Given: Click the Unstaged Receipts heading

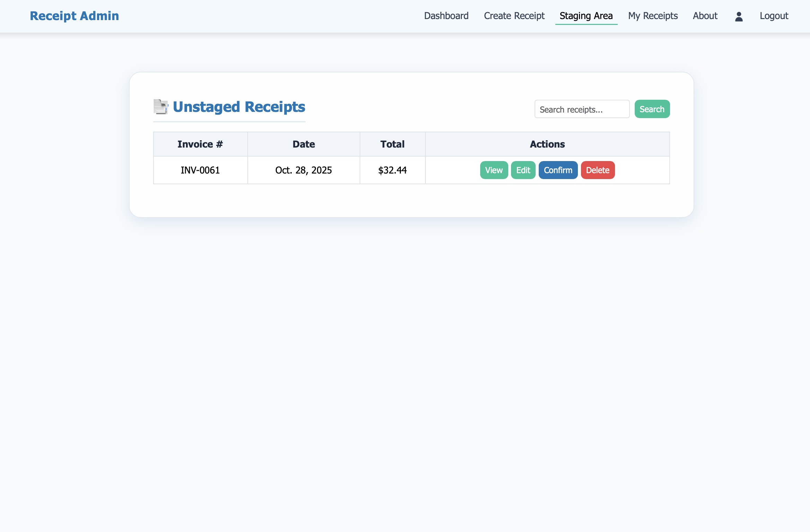Looking at the screenshot, I should [239, 107].
